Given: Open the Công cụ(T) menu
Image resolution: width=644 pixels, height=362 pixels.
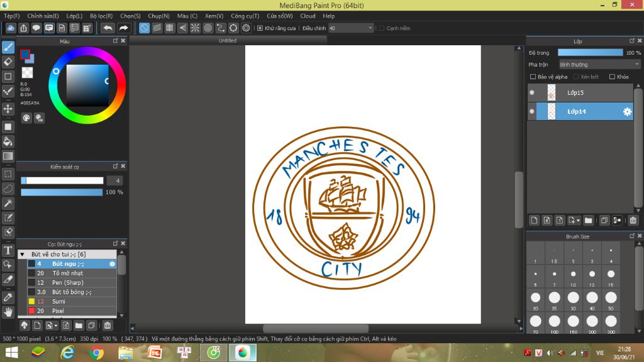Looking at the screenshot, I should [x=245, y=16].
